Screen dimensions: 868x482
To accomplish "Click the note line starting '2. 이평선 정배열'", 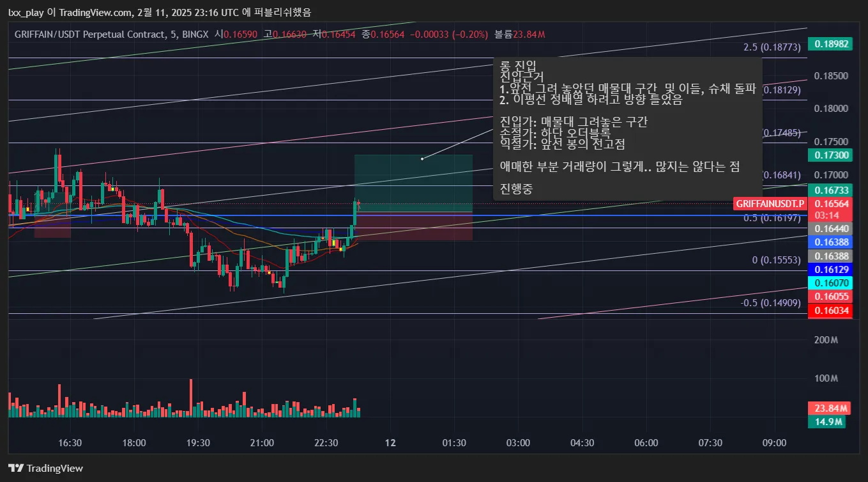I will click(x=591, y=100).
